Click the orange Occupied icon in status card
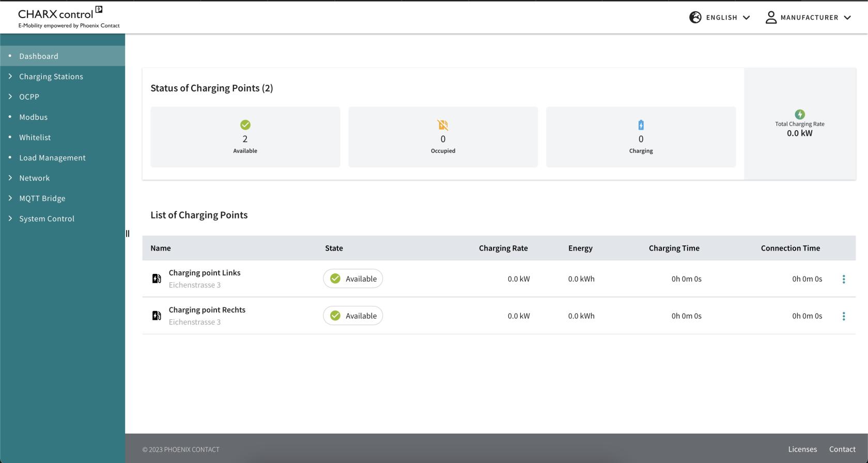 click(x=443, y=125)
